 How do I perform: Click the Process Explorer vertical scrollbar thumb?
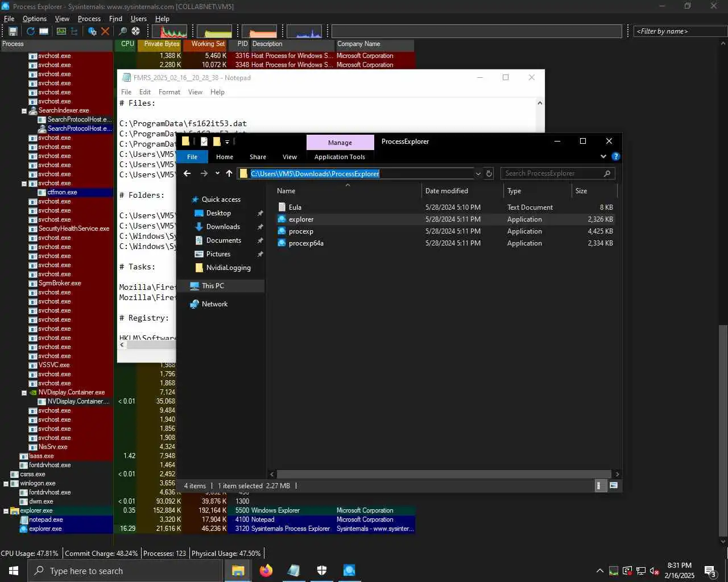[x=723, y=431]
